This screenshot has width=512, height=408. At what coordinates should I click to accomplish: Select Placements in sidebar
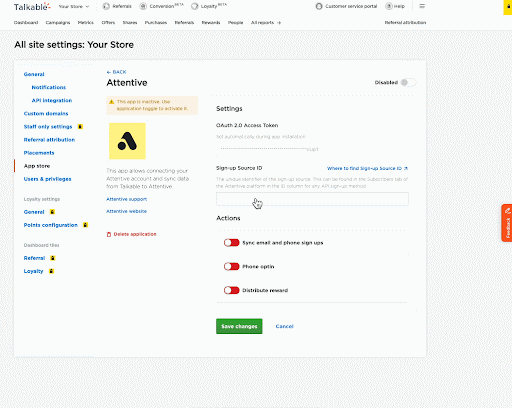point(39,153)
